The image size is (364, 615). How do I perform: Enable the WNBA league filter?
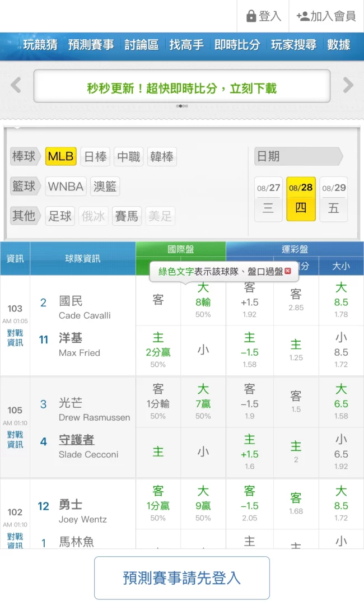point(66,187)
